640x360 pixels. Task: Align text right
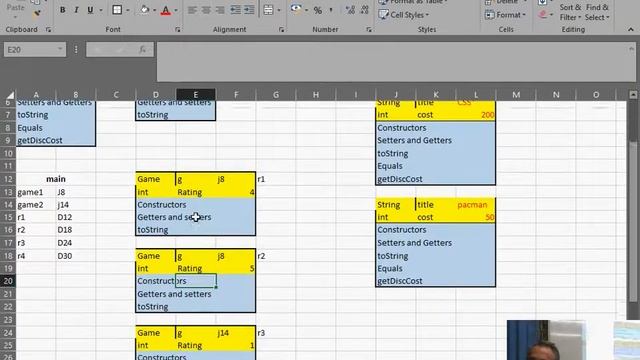(220, 10)
